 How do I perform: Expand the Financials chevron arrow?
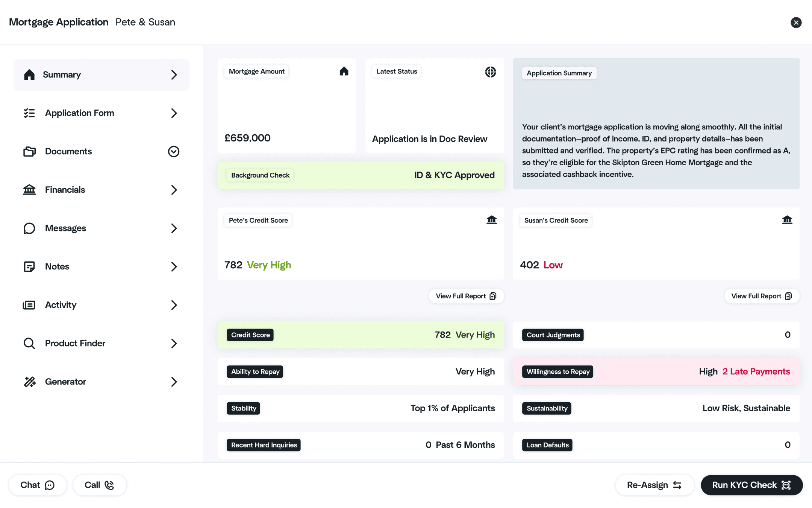point(174,190)
